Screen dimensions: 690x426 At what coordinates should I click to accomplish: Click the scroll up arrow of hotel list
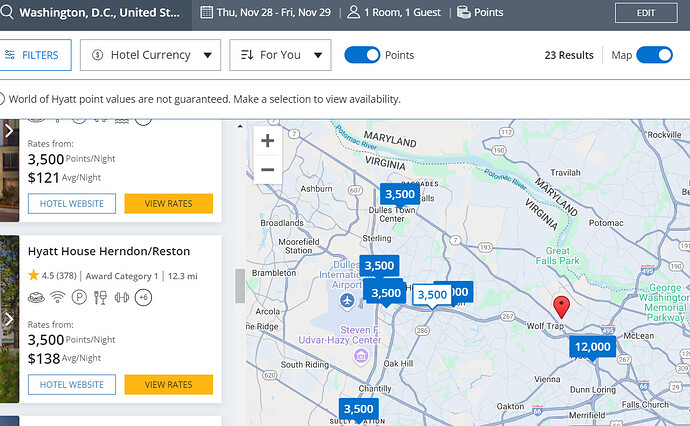(x=240, y=127)
